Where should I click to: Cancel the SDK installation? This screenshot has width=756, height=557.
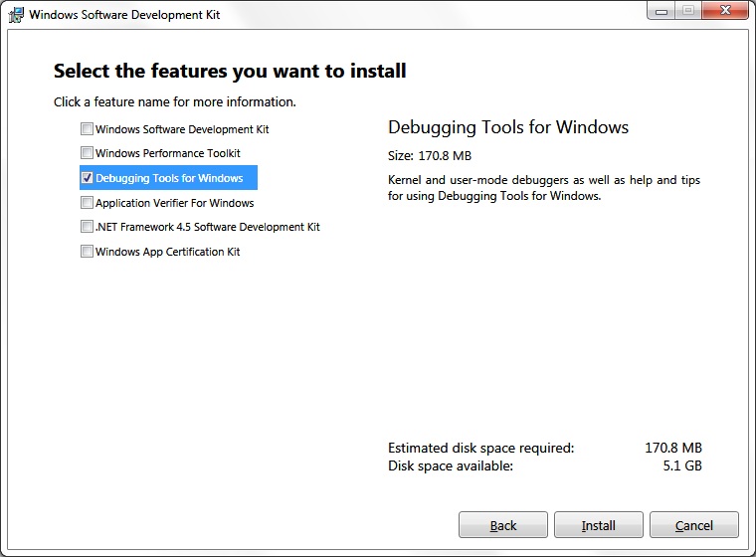[x=694, y=525]
